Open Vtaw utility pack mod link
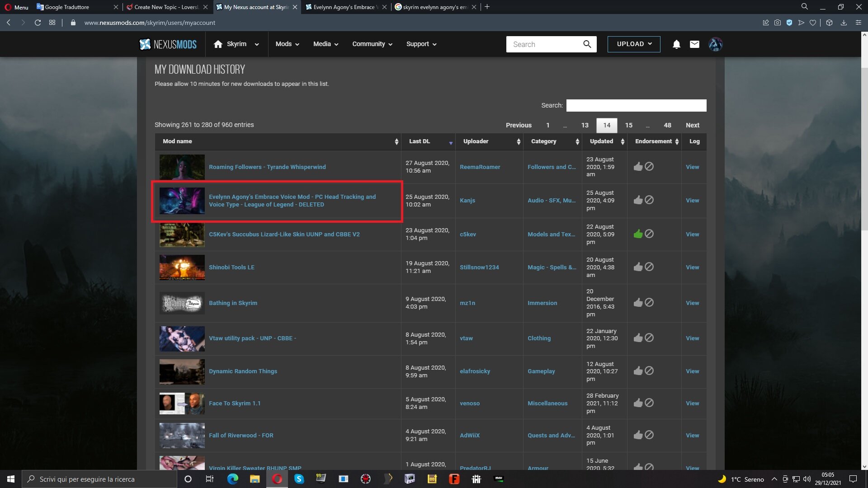Image resolution: width=868 pixels, height=488 pixels. 252,338
